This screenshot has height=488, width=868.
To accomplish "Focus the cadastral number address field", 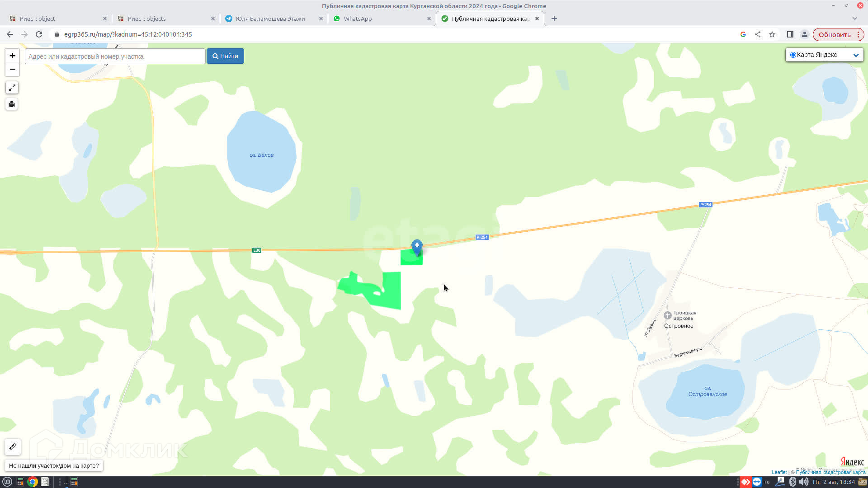I will pos(115,56).
